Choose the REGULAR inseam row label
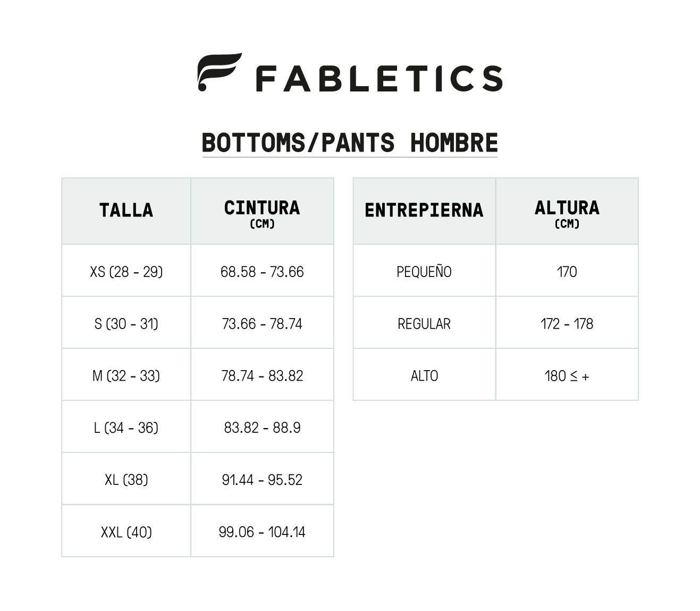700x611 pixels. (x=424, y=324)
